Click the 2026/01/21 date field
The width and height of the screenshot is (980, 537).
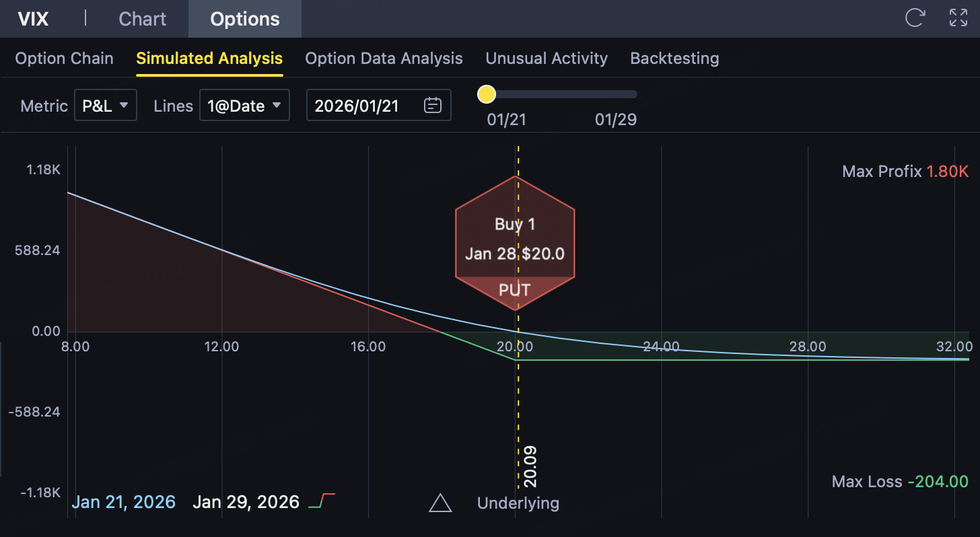click(x=357, y=106)
